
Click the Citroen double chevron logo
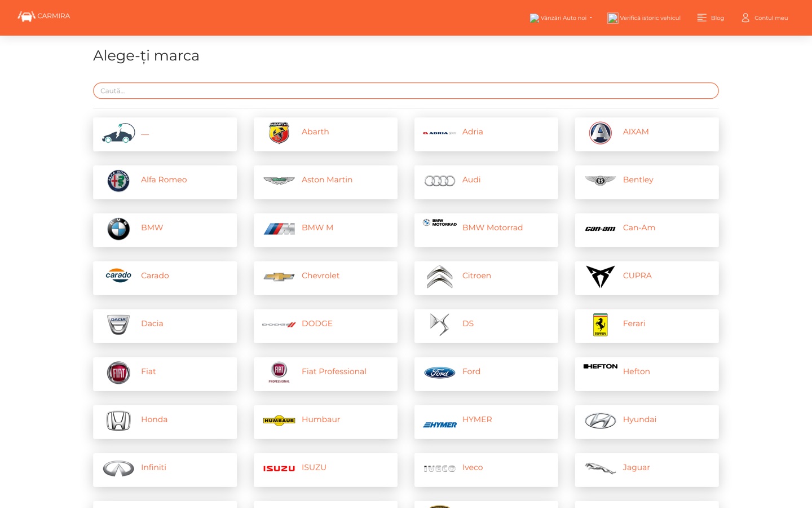[440, 277]
